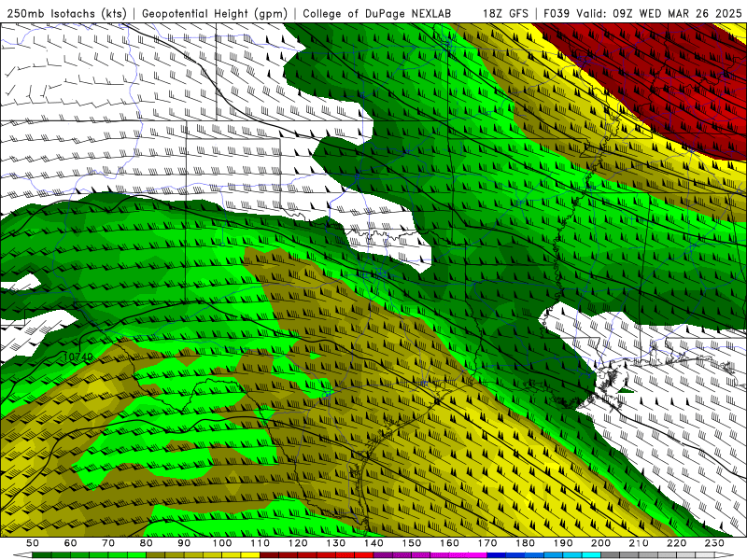This screenshot has height=560, width=747.
Task: Click the 'College of DuPage NEXLAB' label
Action: click(x=376, y=13)
